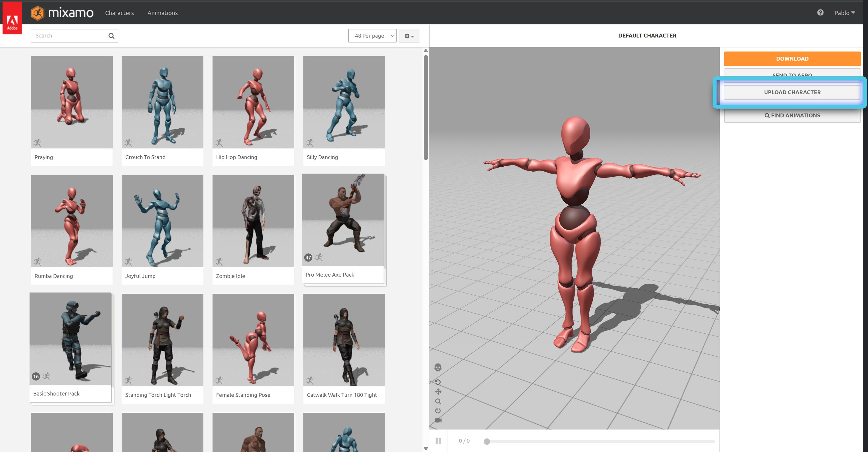Click magnifier icon in Find Animations button
868x452 pixels.
tap(767, 115)
